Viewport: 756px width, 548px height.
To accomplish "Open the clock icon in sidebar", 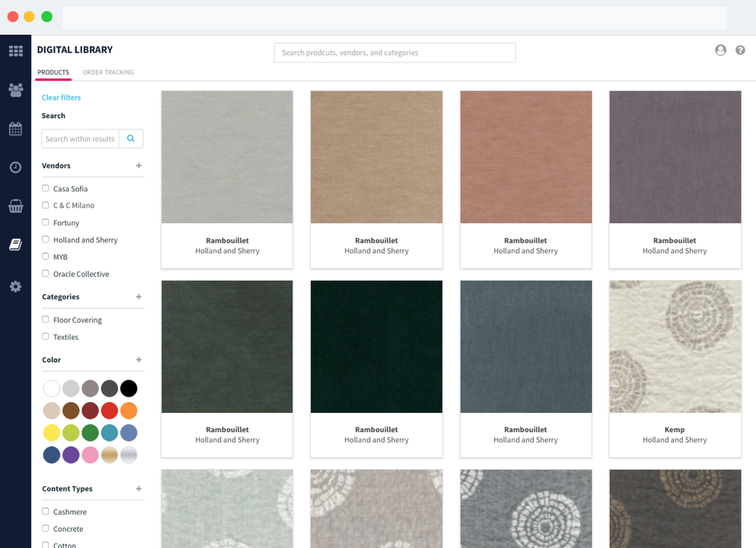I will click(x=16, y=168).
